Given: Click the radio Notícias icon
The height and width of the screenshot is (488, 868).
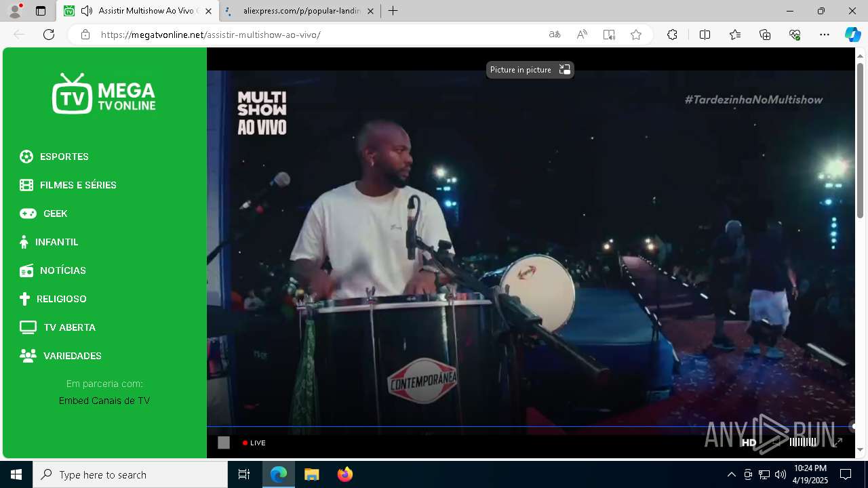Looking at the screenshot, I should tap(26, 270).
